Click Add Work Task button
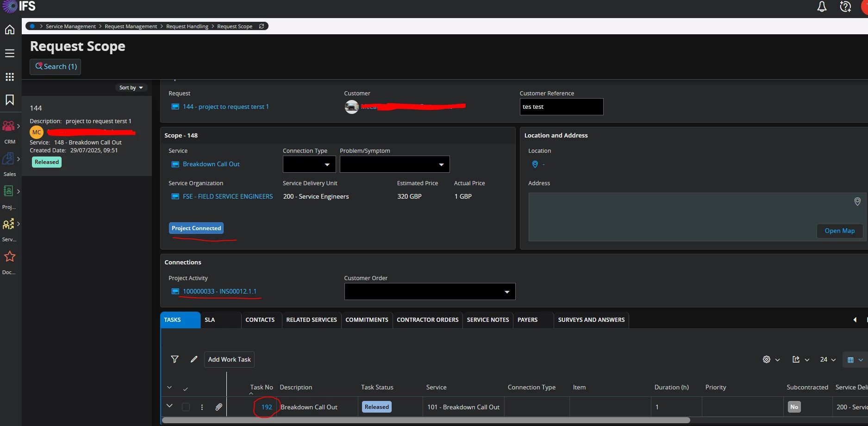This screenshot has height=426, width=868. 229,359
